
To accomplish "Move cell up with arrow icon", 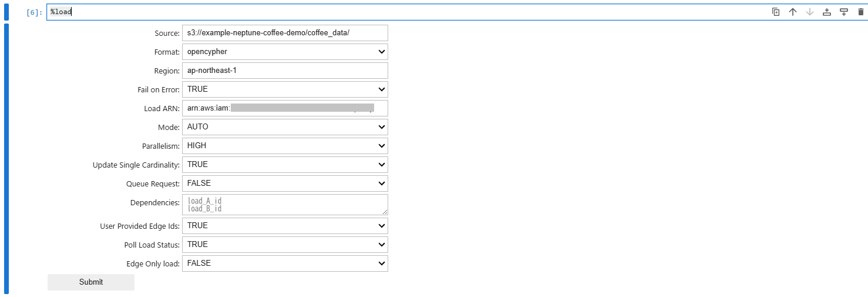I will 793,12.
